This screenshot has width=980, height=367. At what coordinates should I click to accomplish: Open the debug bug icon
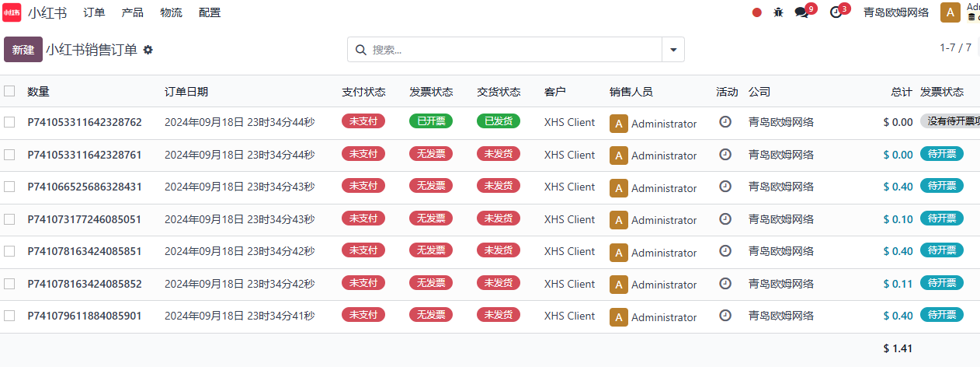[779, 12]
